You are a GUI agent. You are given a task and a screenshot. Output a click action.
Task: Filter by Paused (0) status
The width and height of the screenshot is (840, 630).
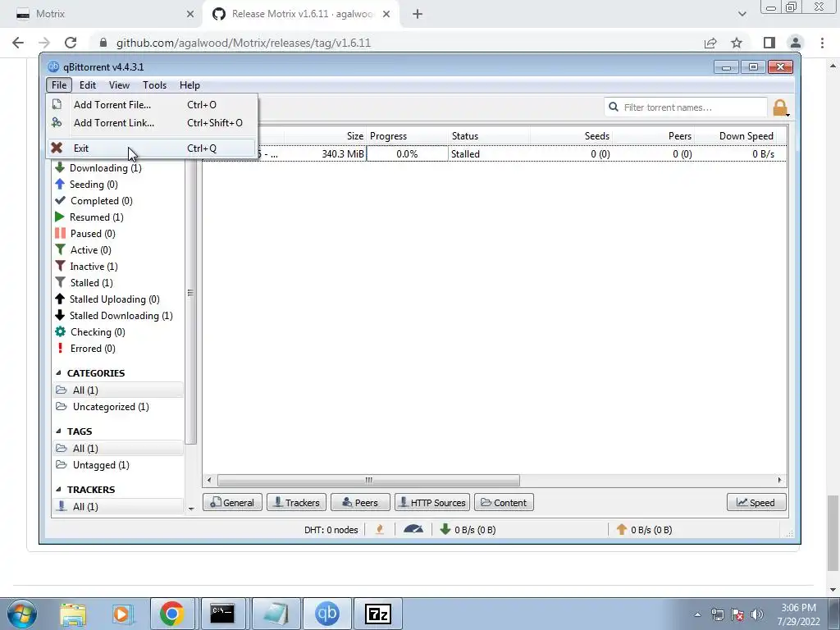click(92, 234)
